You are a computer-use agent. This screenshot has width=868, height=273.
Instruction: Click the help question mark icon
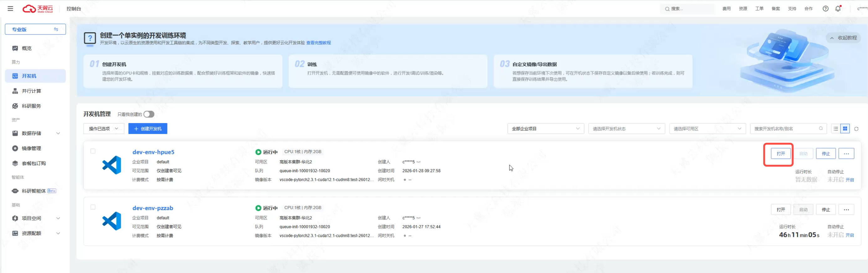point(825,9)
